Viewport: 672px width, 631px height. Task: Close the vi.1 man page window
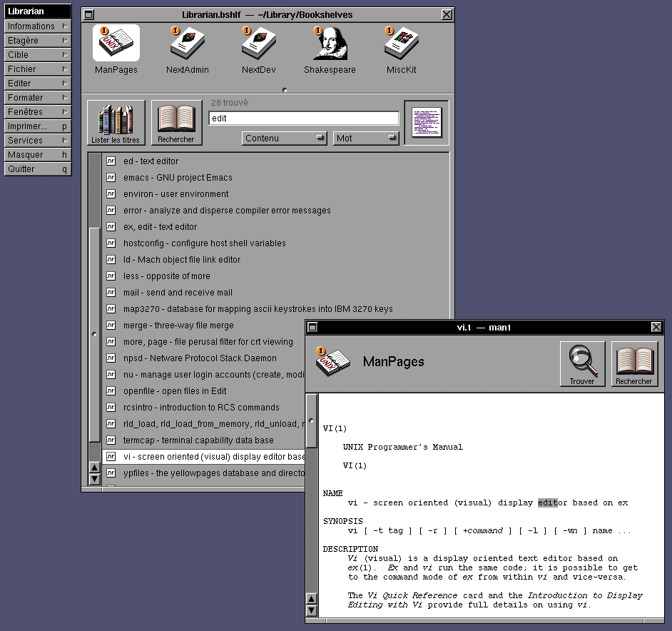pos(656,328)
